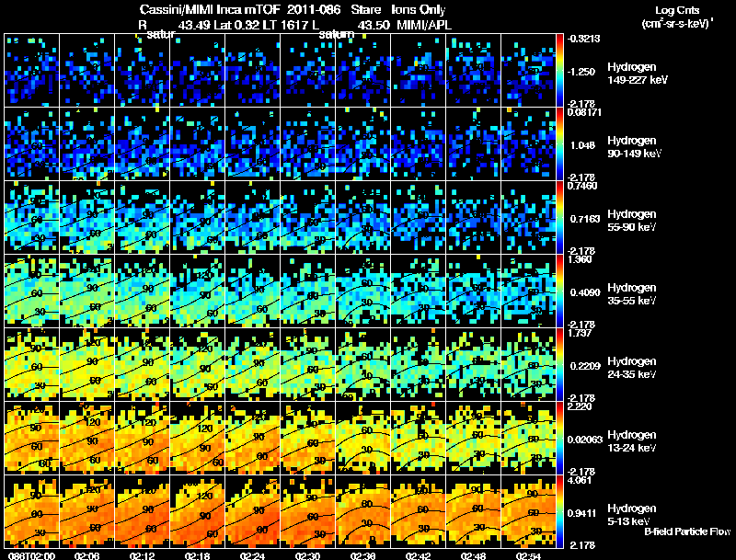Image resolution: width=736 pixels, height=560 pixels.
Task: Open the 13-24 keV panel at 02:24
Action: 252,438
